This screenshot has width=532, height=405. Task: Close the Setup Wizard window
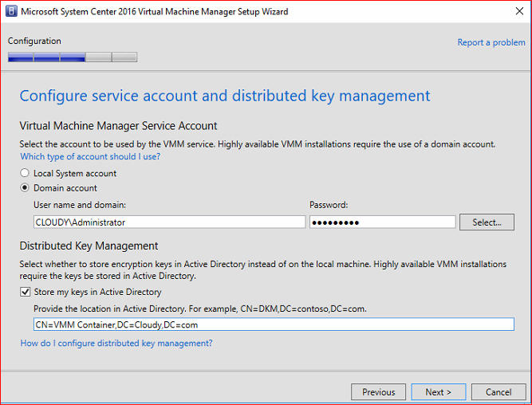pyautogui.click(x=519, y=11)
